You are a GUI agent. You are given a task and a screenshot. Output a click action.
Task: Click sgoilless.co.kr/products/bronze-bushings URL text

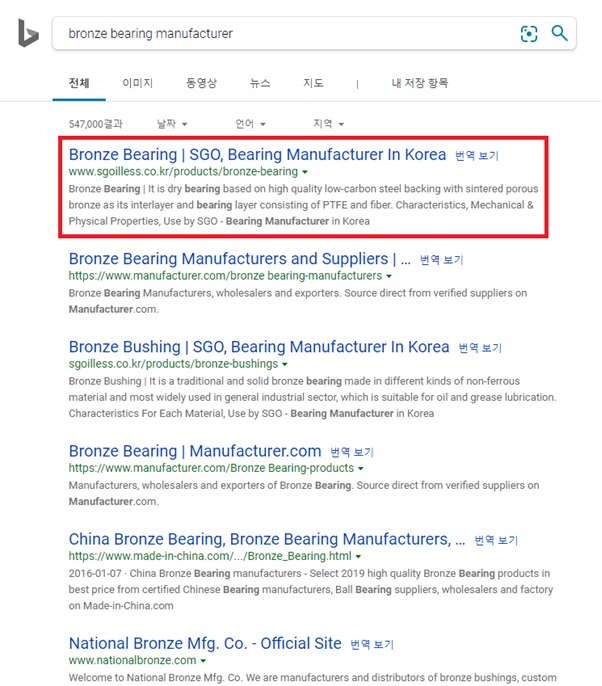click(173, 364)
